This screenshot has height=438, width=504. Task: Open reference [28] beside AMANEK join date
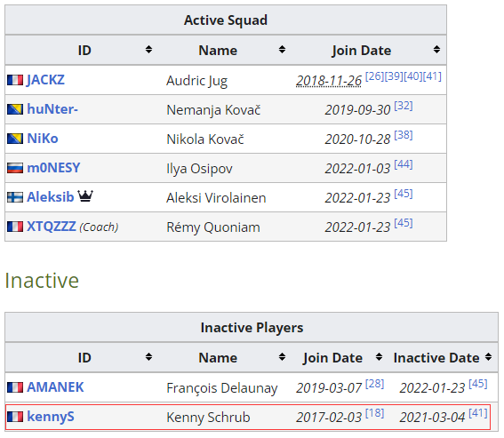[x=375, y=384]
